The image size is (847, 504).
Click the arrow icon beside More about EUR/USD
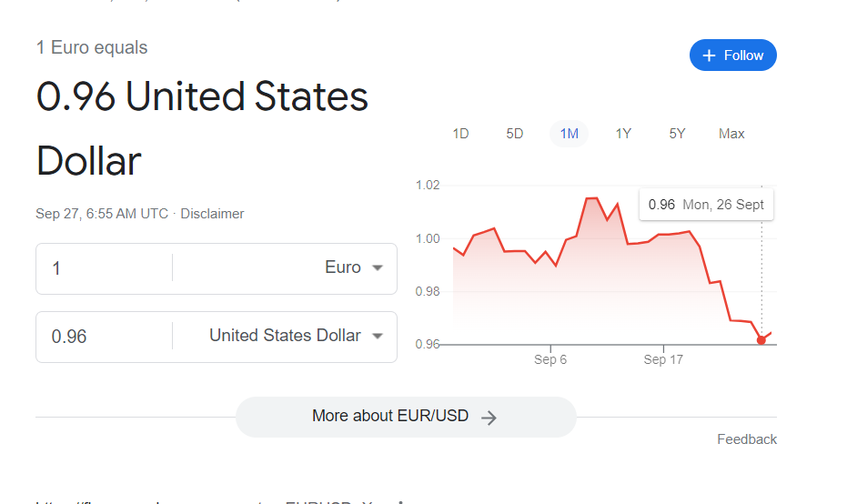click(489, 418)
